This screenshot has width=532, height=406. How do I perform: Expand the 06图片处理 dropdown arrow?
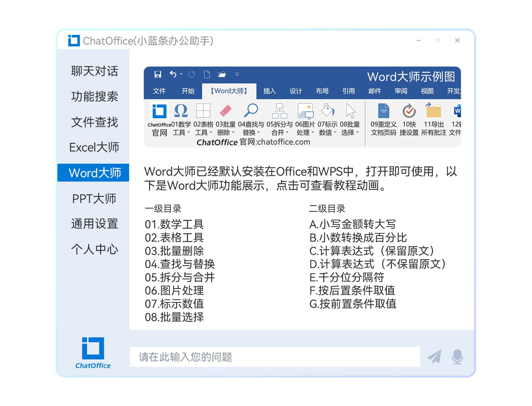(313, 132)
